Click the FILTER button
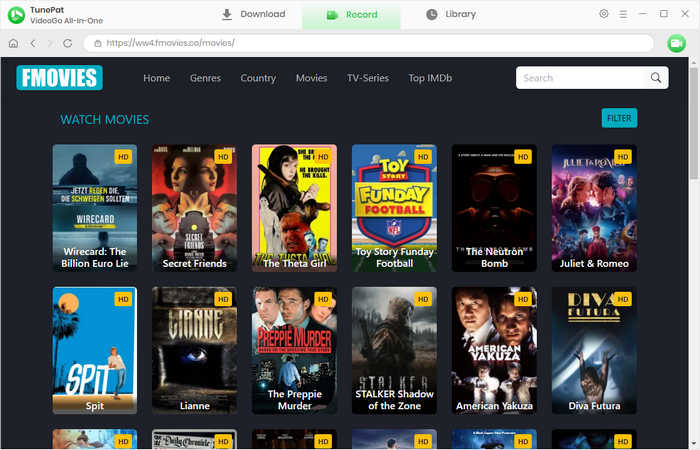The width and height of the screenshot is (700, 450). 619,118
